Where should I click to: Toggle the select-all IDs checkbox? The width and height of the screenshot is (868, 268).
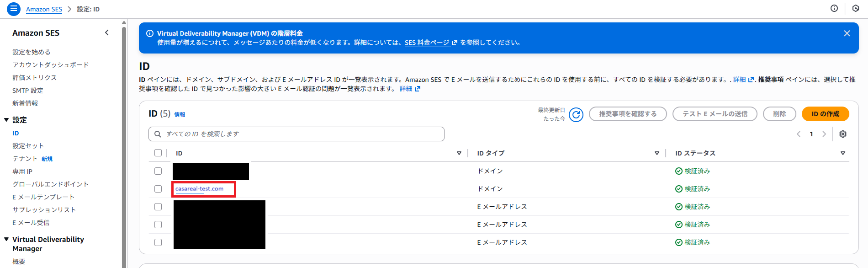click(x=158, y=153)
